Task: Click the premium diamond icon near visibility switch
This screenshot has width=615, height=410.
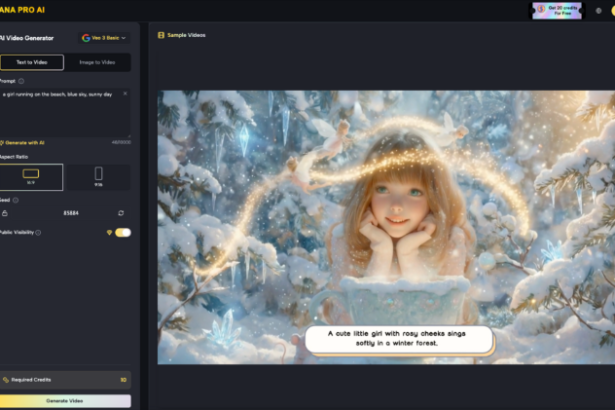Action: click(x=108, y=232)
